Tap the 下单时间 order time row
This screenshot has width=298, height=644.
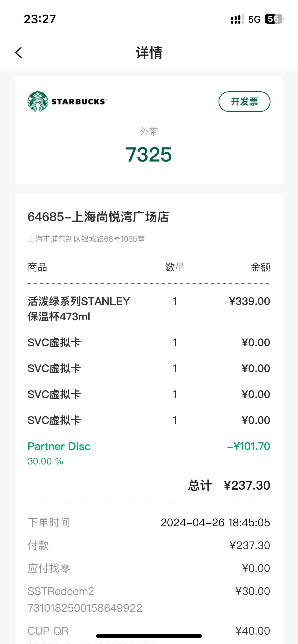(149, 522)
